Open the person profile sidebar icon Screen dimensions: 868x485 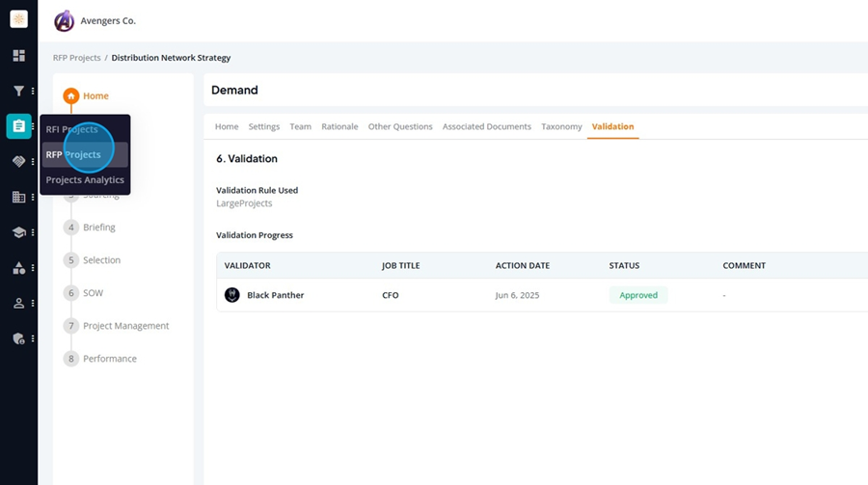click(19, 304)
